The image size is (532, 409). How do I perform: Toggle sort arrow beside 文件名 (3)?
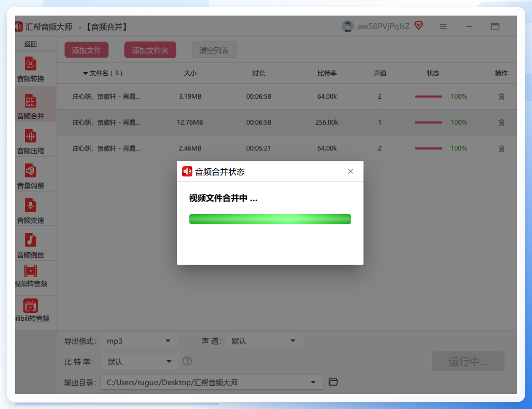[86, 73]
